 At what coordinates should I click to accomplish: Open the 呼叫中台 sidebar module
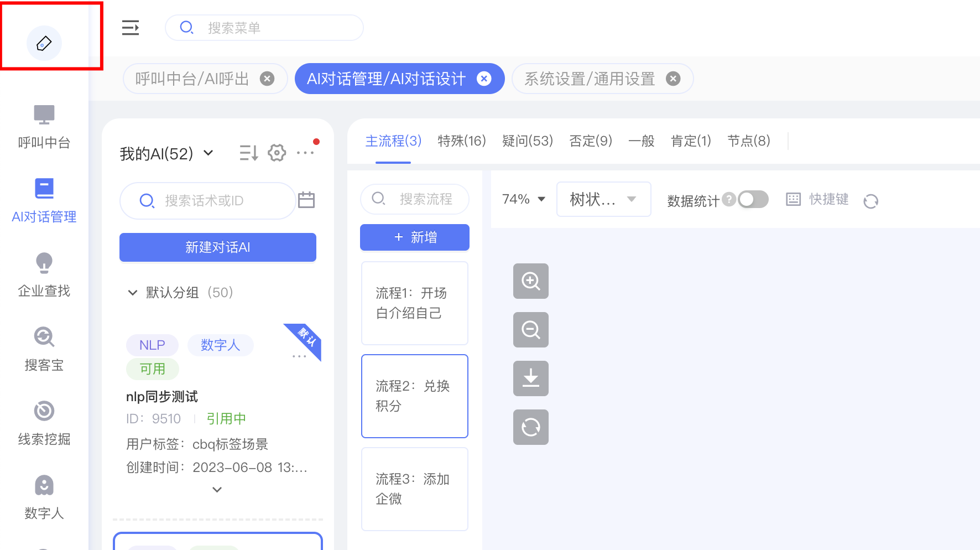pos(44,127)
